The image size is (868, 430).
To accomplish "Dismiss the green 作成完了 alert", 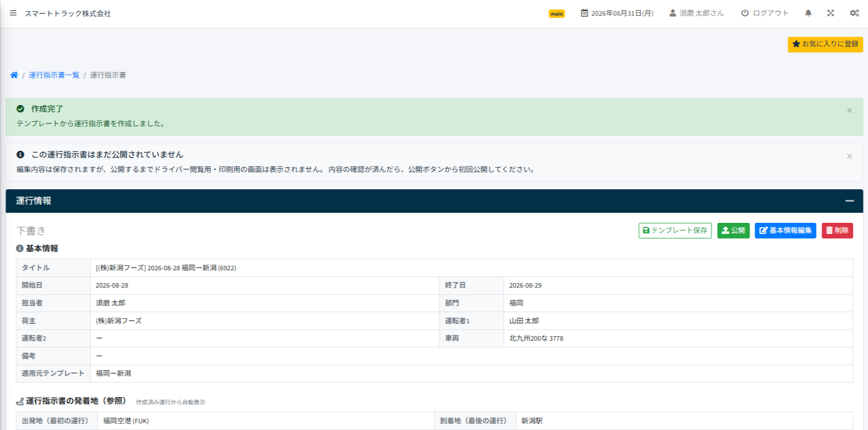I will 850,110.
